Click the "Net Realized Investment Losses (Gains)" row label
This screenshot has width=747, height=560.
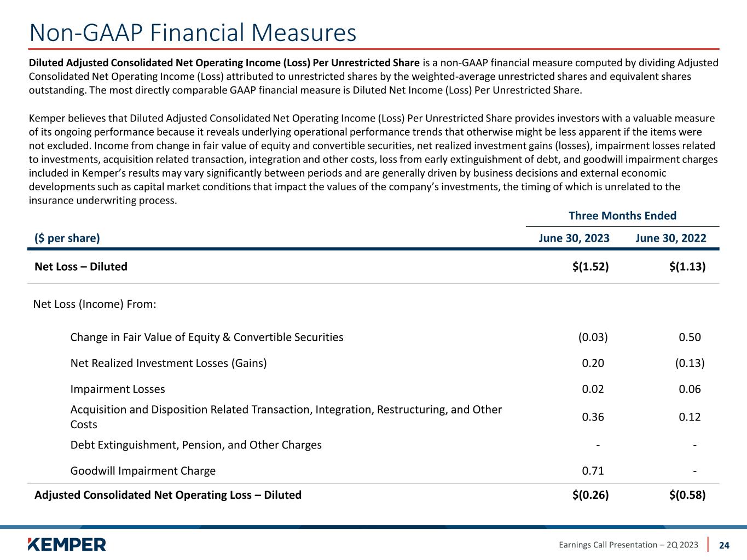pos(169,363)
